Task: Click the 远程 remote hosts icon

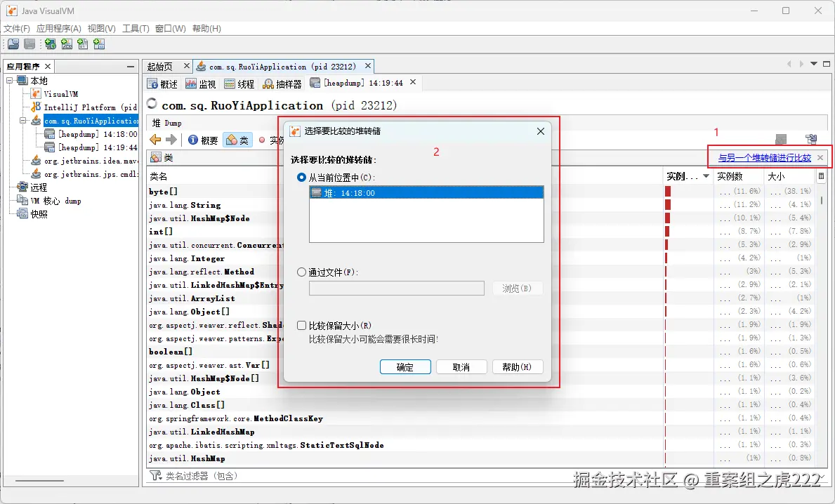Action: 22,187
